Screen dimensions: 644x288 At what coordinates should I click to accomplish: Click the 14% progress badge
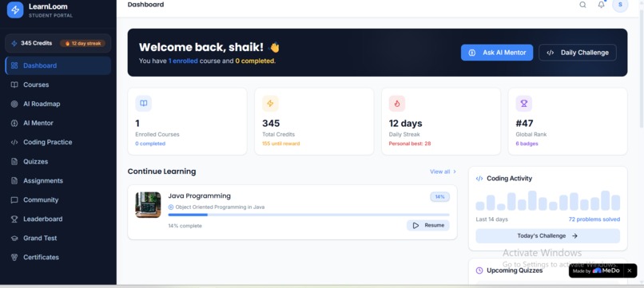[x=440, y=197]
